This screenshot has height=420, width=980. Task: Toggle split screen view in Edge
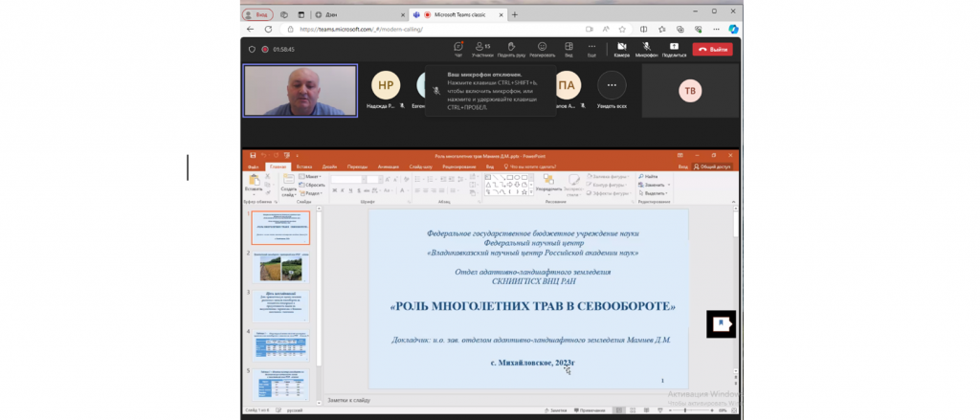point(644,30)
